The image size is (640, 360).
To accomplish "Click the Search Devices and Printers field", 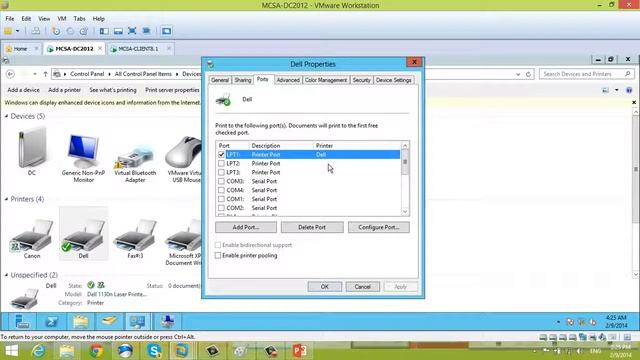I will click(587, 74).
